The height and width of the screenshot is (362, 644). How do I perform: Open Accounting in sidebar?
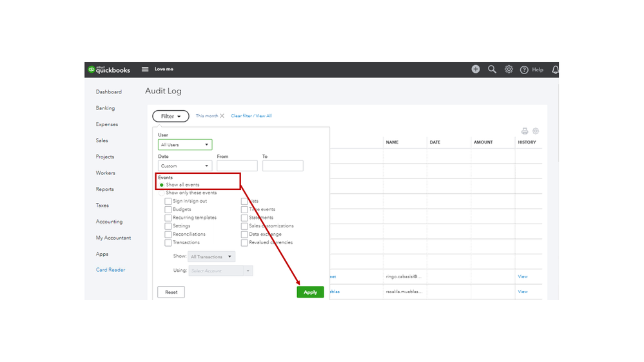tap(109, 222)
